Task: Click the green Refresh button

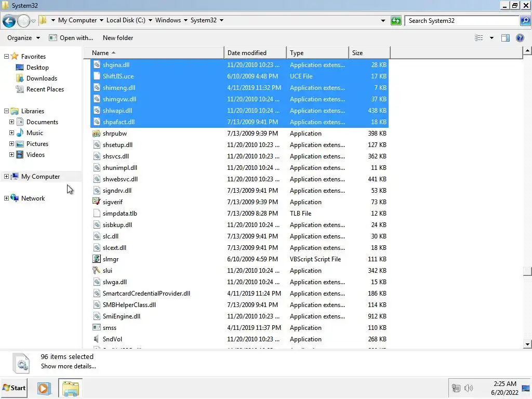Action: (396, 21)
